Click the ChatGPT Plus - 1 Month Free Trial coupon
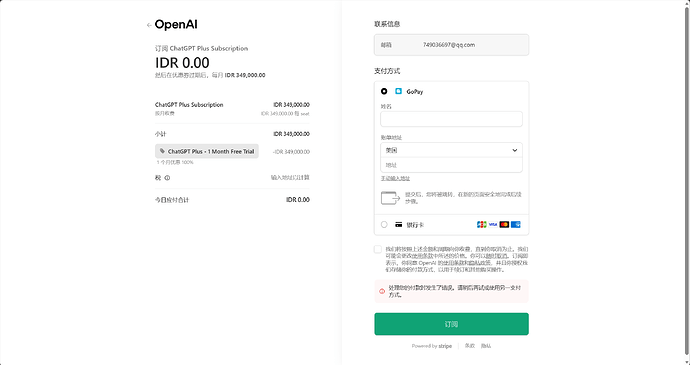The width and height of the screenshot is (690, 365). point(207,151)
